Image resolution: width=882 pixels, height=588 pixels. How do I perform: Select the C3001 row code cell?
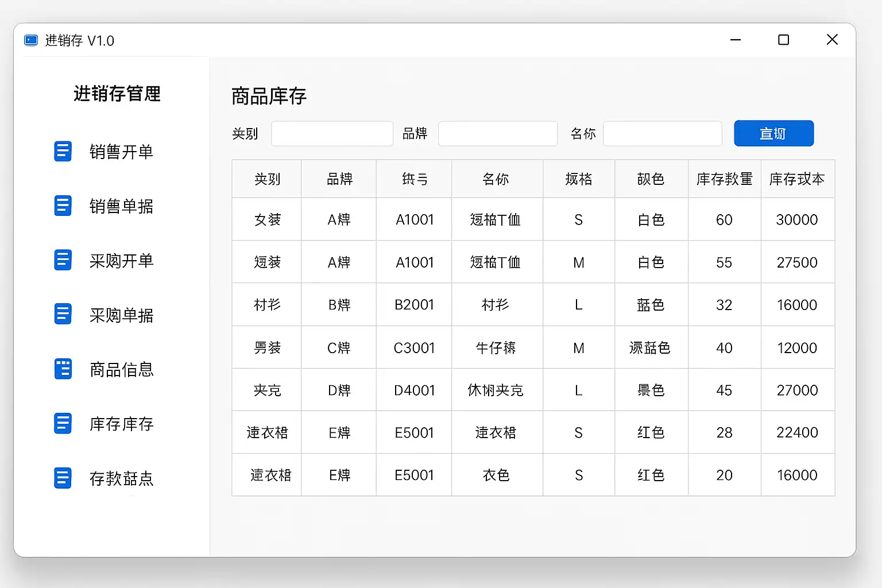(x=414, y=348)
